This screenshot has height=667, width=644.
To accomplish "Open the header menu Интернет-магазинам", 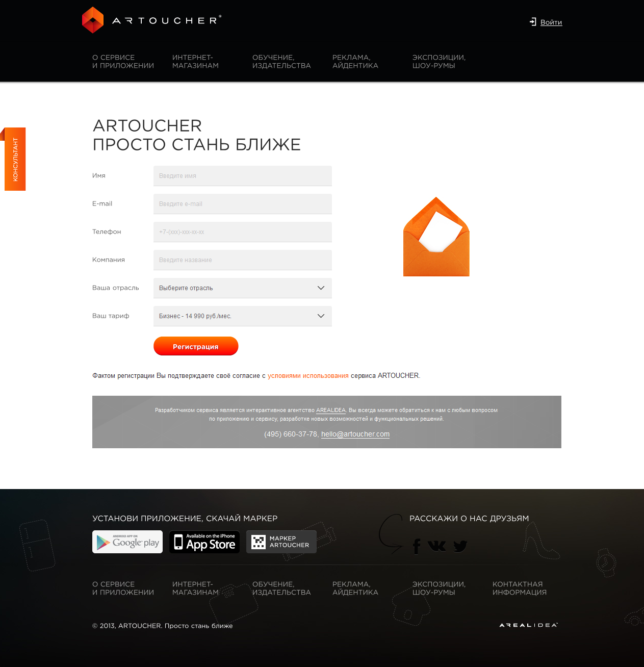I will [x=195, y=62].
